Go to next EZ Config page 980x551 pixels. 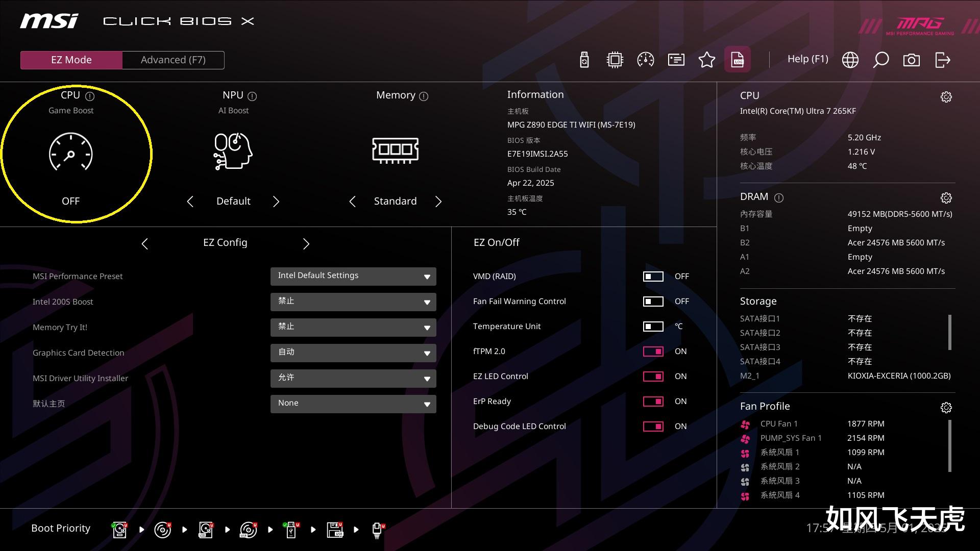pos(306,244)
